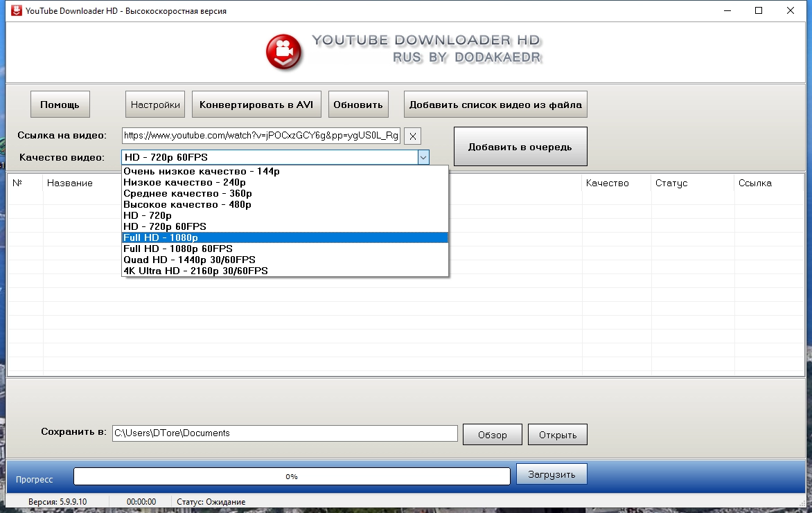Choose the HD - 720p option in the list
812x513 pixels.
[x=285, y=215]
